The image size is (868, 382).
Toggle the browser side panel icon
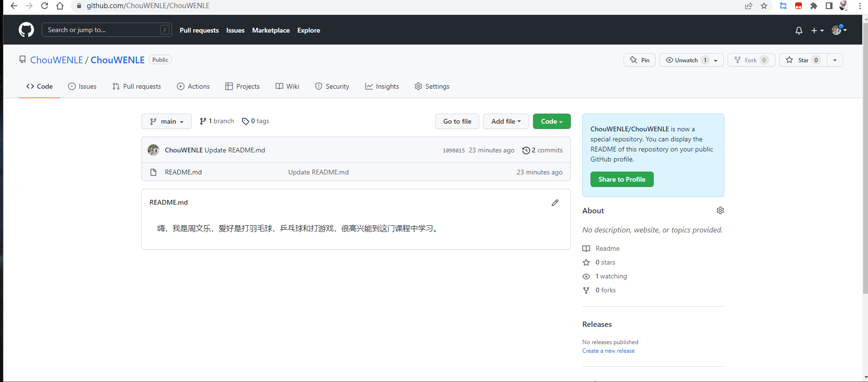coord(829,6)
